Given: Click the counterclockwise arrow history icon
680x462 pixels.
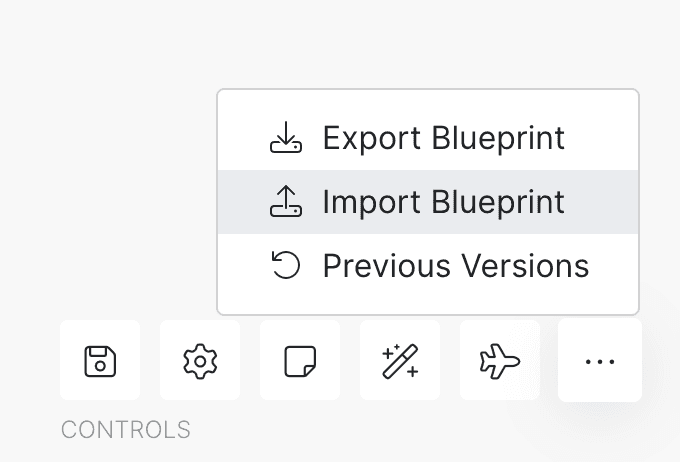Looking at the screenshot, I should tap(286, 266).
